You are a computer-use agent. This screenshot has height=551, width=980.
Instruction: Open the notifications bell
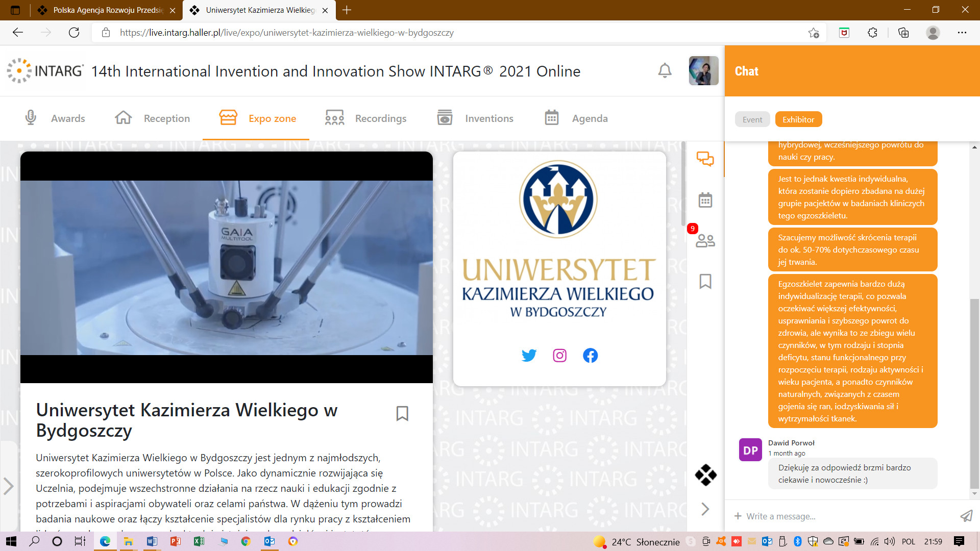tap(665, 70)
